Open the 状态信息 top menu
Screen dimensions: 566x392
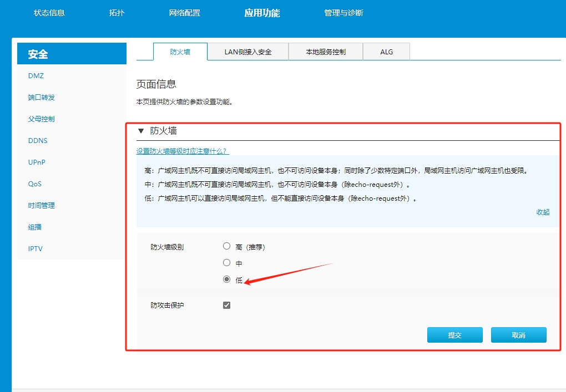click(49, 13)
